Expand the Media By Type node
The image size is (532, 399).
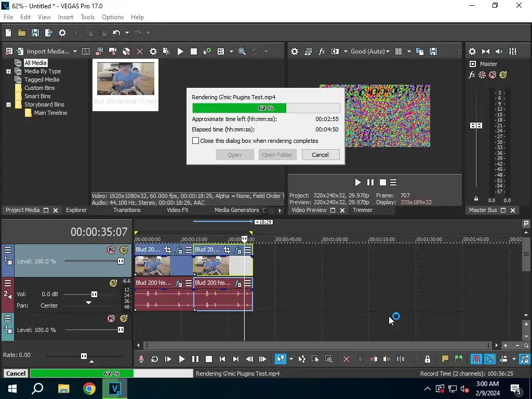(8, 71)
